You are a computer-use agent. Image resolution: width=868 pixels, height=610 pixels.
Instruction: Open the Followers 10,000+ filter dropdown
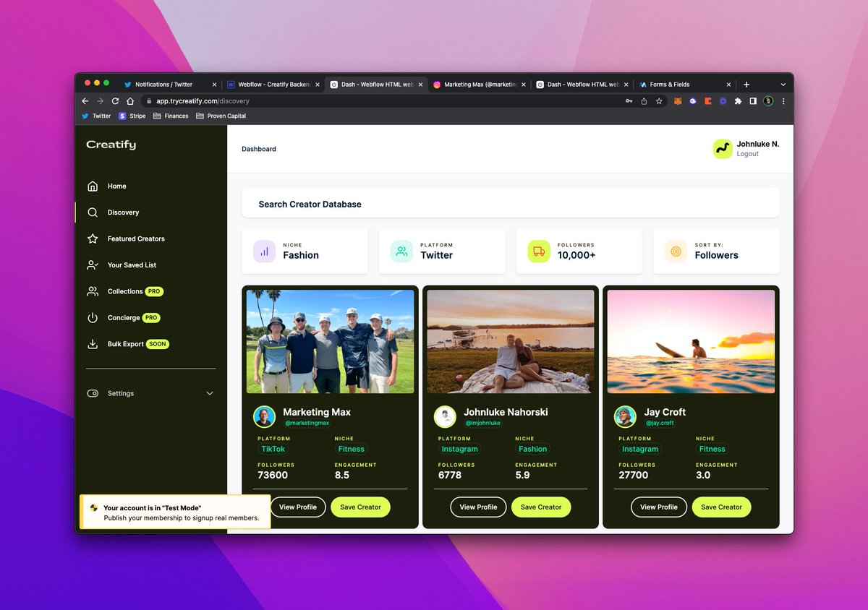[579, 252]
